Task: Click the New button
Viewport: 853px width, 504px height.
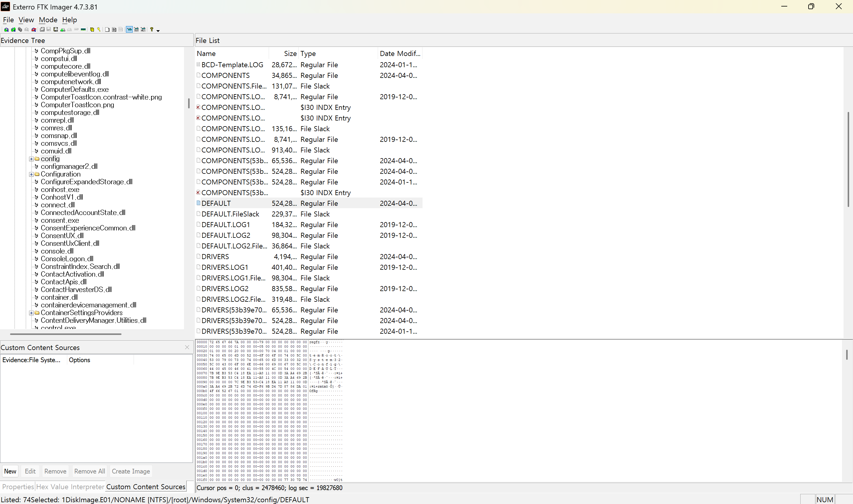Action: 10,471
